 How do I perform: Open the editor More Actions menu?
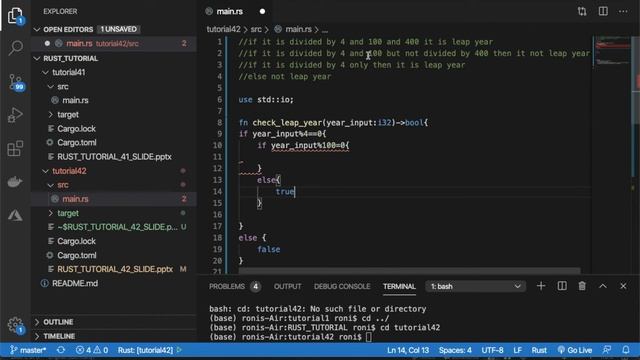coord(623,11)
